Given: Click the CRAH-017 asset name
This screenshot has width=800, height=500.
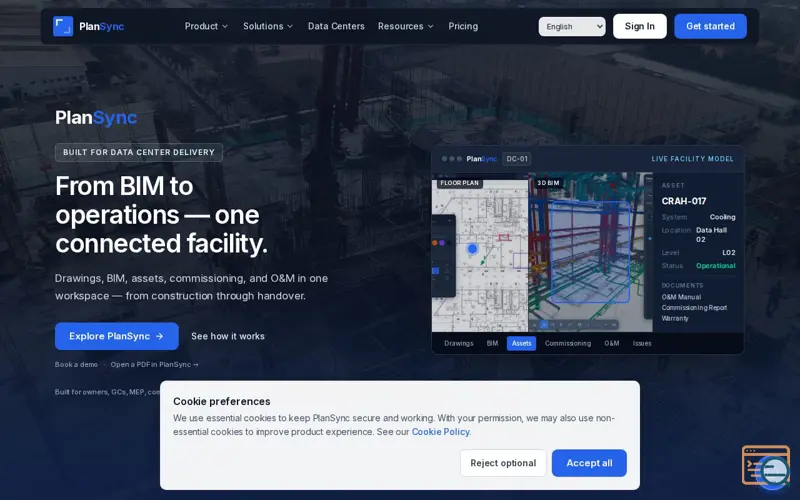Looking at the screenshot, I should click(x=684, y=201).
